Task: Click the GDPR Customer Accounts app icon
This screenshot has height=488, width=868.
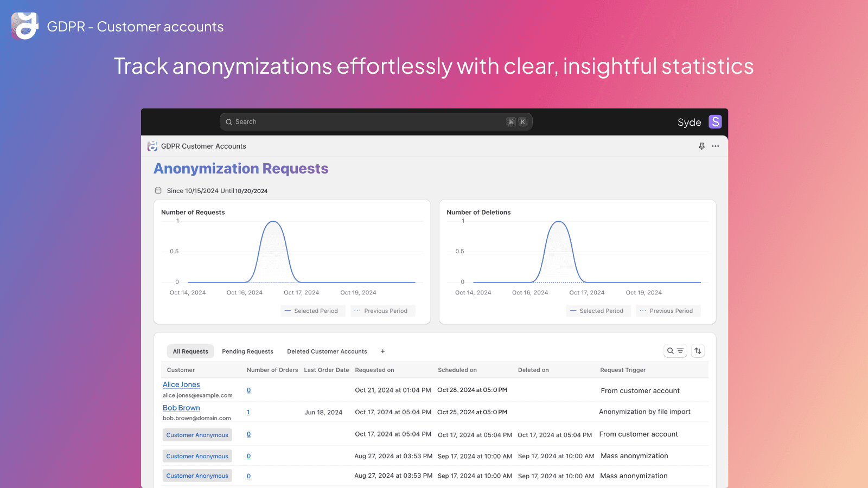Action: pos(152,146)
